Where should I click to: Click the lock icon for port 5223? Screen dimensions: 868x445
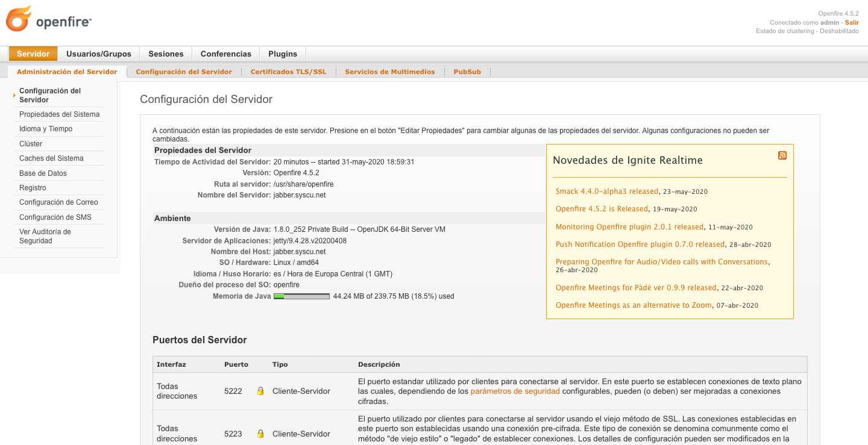point(260,434)
